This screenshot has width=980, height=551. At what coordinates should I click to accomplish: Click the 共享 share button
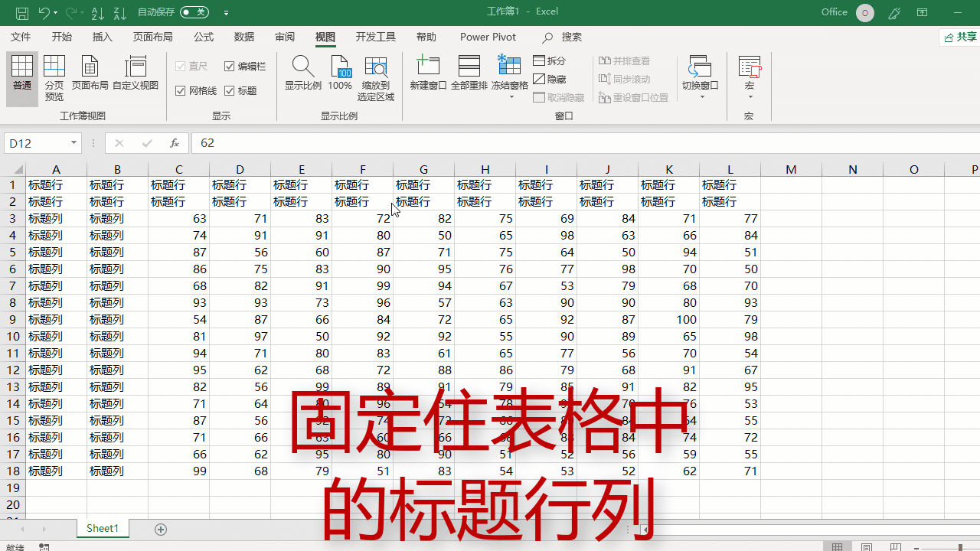click(x=960, y=37)
